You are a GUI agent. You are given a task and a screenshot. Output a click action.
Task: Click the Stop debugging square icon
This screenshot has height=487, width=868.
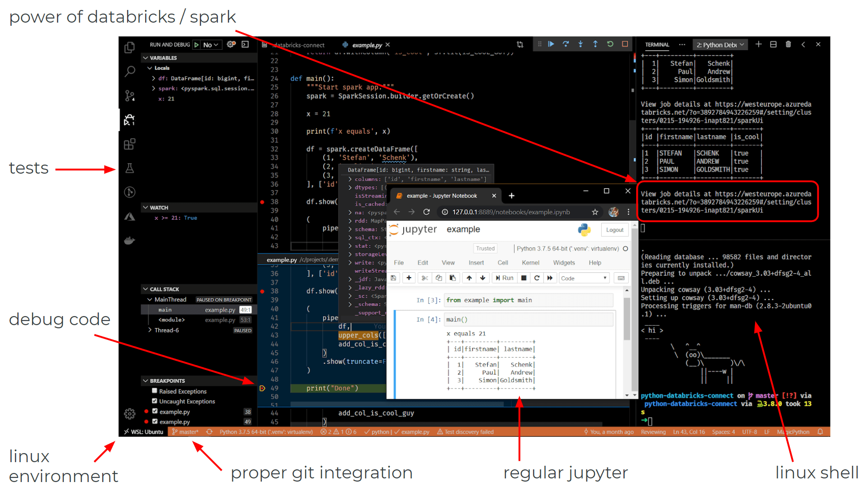[x=625, y=44]
